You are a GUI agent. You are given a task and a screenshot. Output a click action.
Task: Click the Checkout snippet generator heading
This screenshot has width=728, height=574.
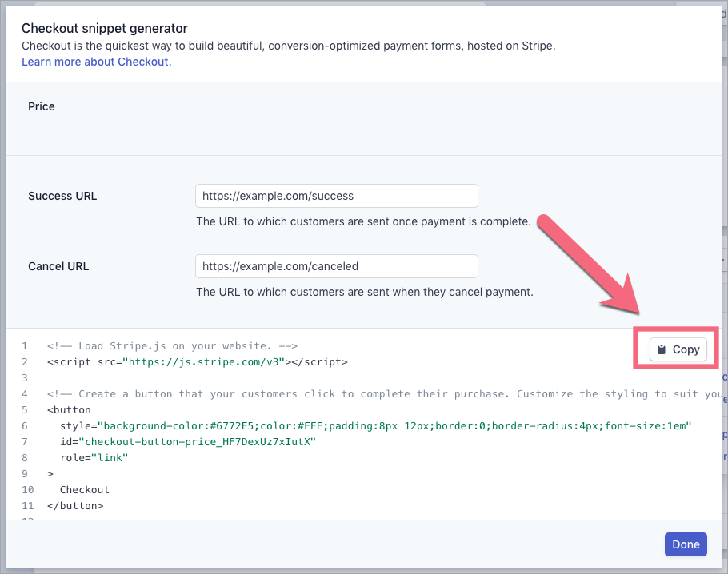[x=105, y=29]
